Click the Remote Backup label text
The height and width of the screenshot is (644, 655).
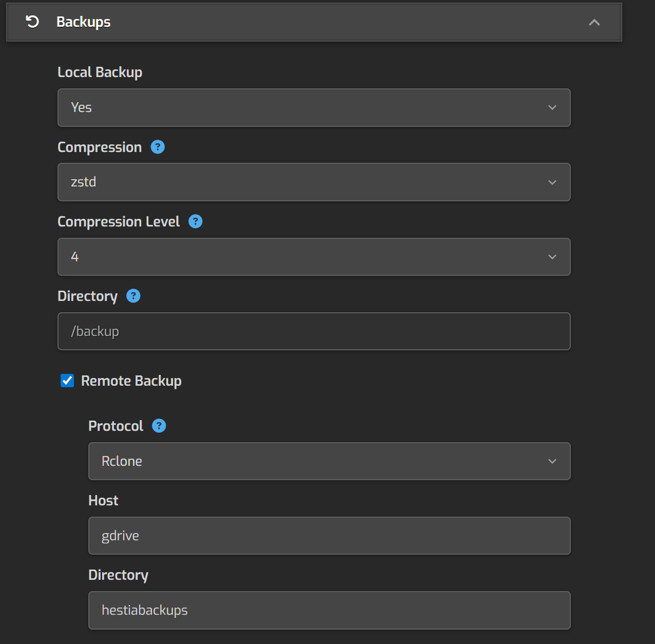[131, 381]
